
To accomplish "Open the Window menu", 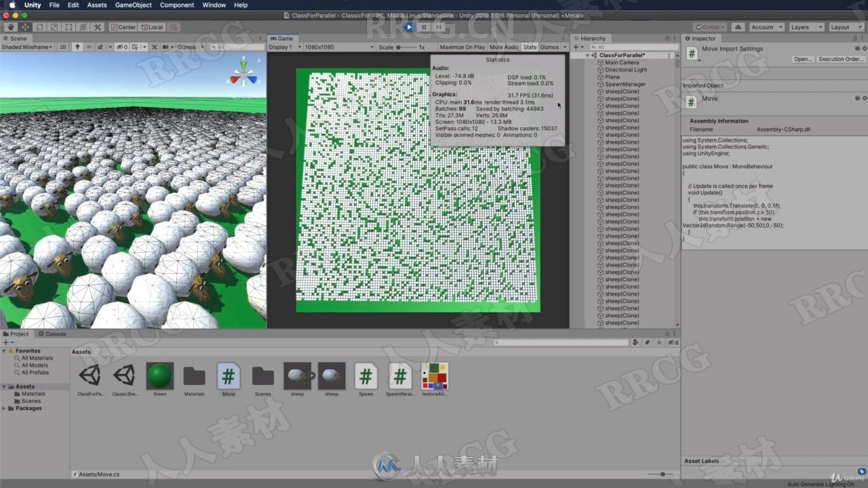I will coord(214,5).
